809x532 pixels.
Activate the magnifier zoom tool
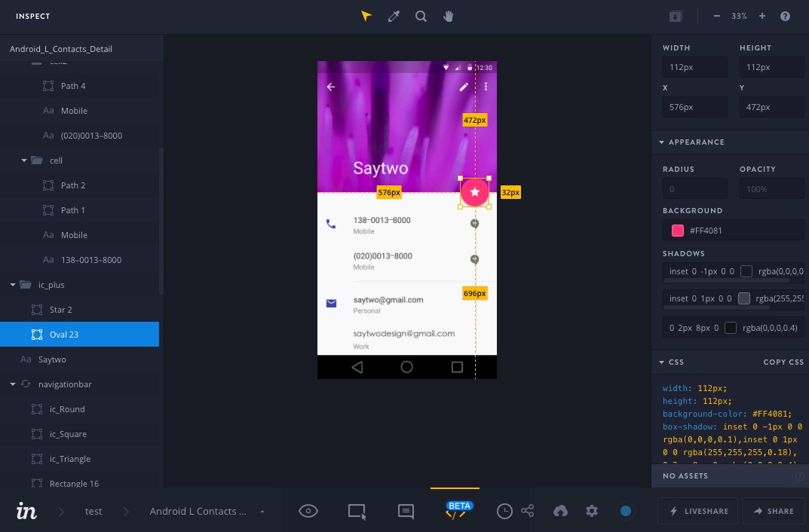click(x=421, y=16)
